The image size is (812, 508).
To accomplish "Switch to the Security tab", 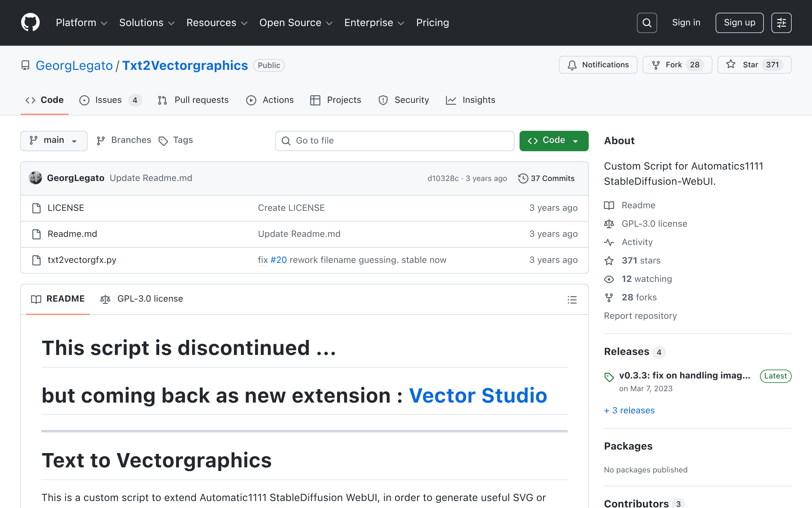I will (403, 100).
